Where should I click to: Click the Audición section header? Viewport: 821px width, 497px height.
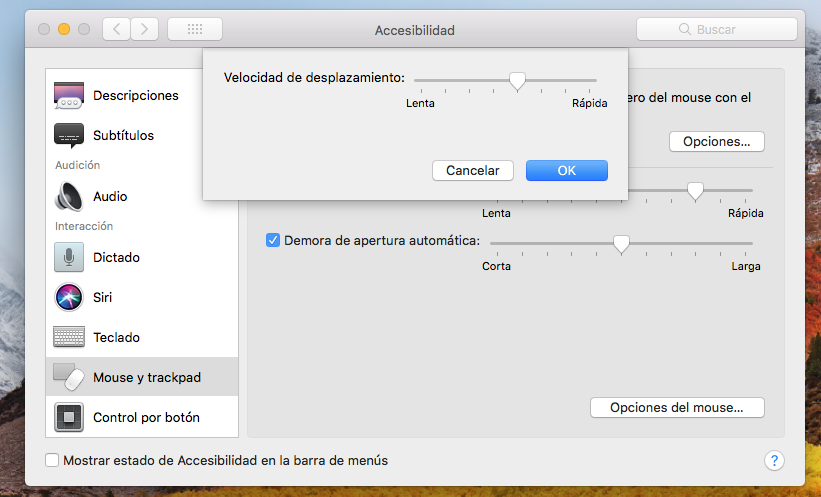(x=77, y=165)
